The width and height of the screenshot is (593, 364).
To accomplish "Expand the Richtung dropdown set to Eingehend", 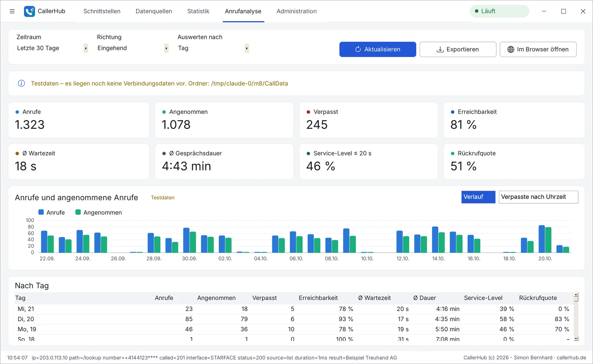I will 132,48.
